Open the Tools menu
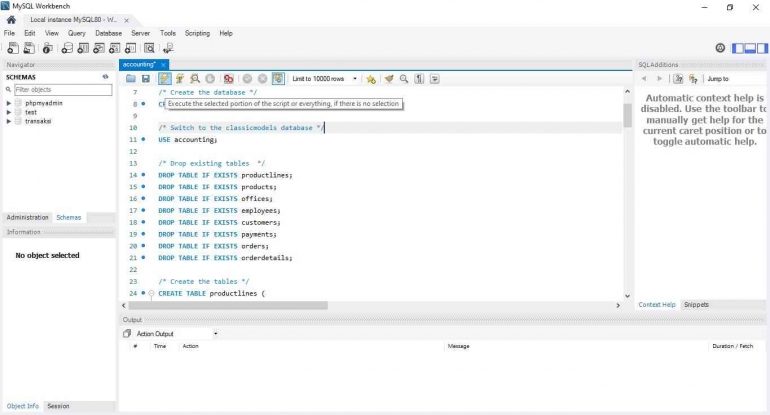770x415 pixels. [x=168, y=33]
